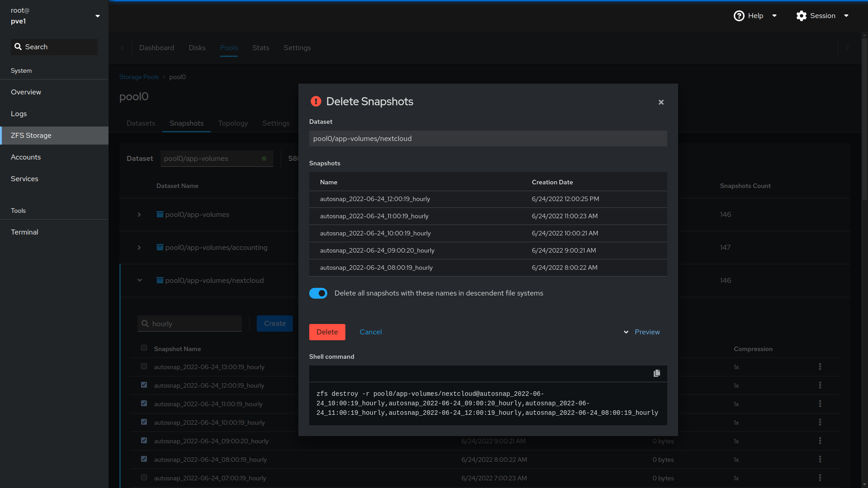
Task: Open the pool0 Settings sub-tab
Action: (276, 123)
